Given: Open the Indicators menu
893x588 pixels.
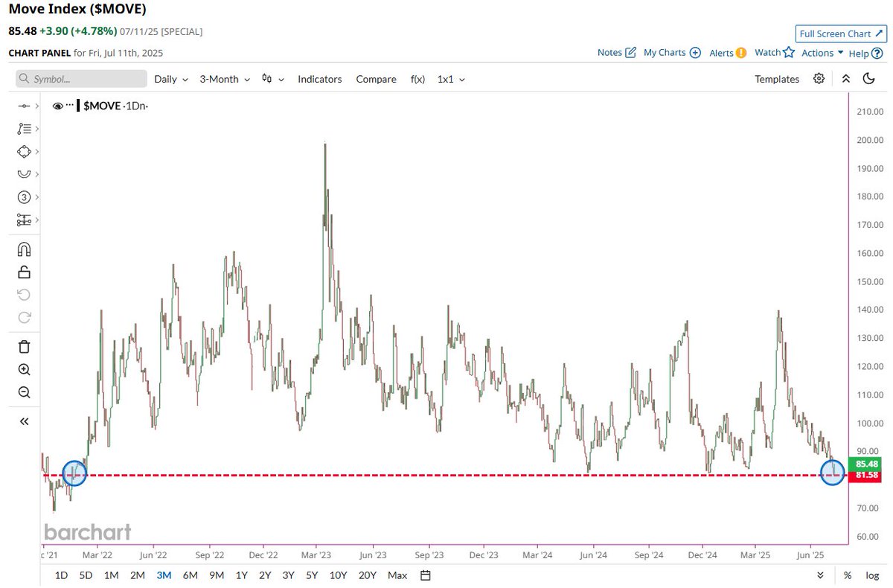Looking at the screenshot, I should click(x=320, y=79).
